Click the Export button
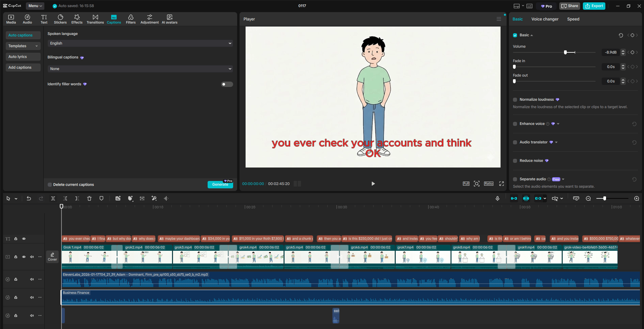 pyautogui.click(x=594, y=6)
